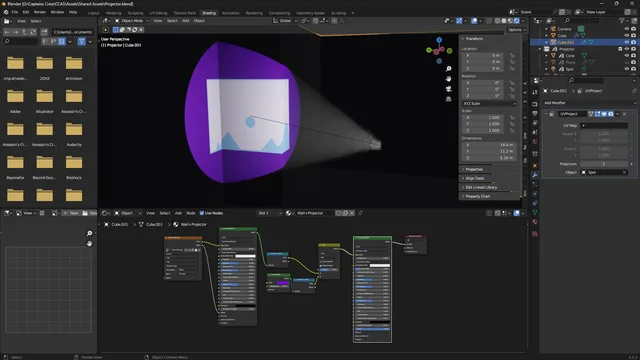640x360 pixels.
Task: Open the XYZ Euler rotation mode dropdown
Action: 489,104
